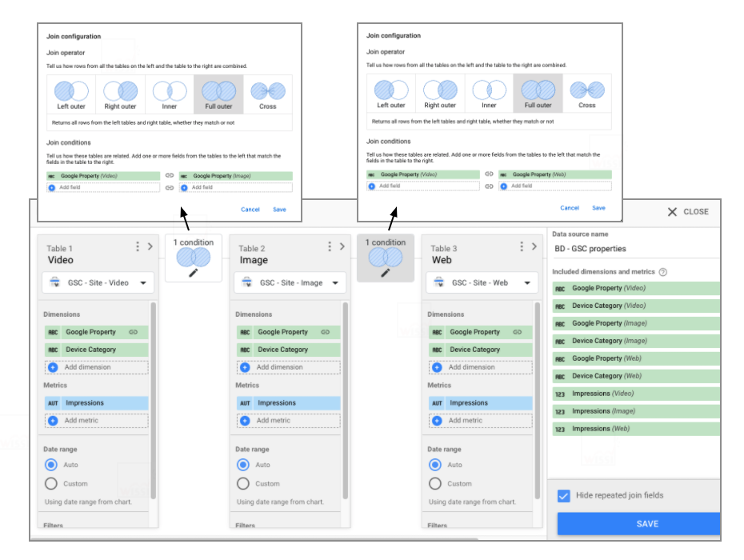This screenshot has height=560, width=744.
Task: Click help icon next to Included dimensions
Action: click(663, 272)
